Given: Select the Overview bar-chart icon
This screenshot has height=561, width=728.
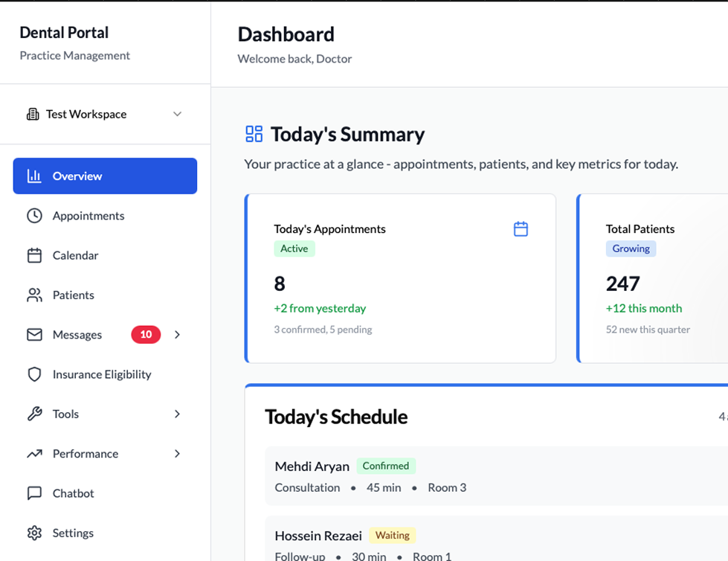Looking at the screenshot, I should pos(34,176).
